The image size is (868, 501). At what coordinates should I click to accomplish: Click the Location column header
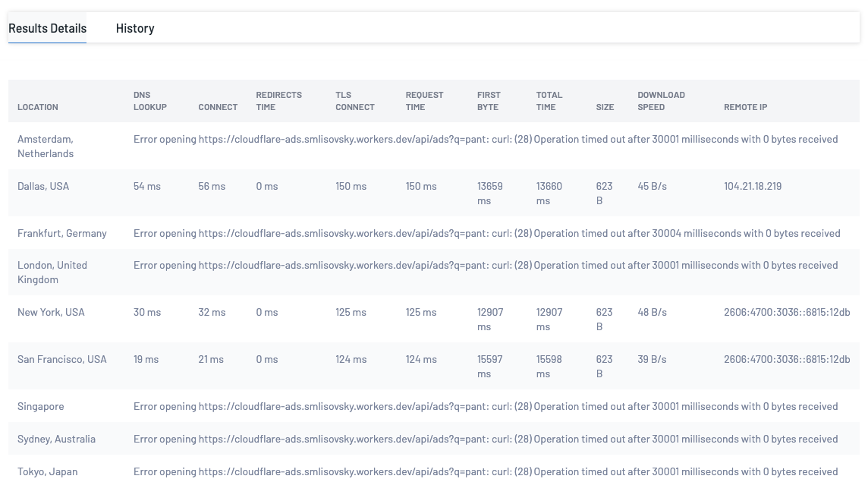click(x=38, y=107)
